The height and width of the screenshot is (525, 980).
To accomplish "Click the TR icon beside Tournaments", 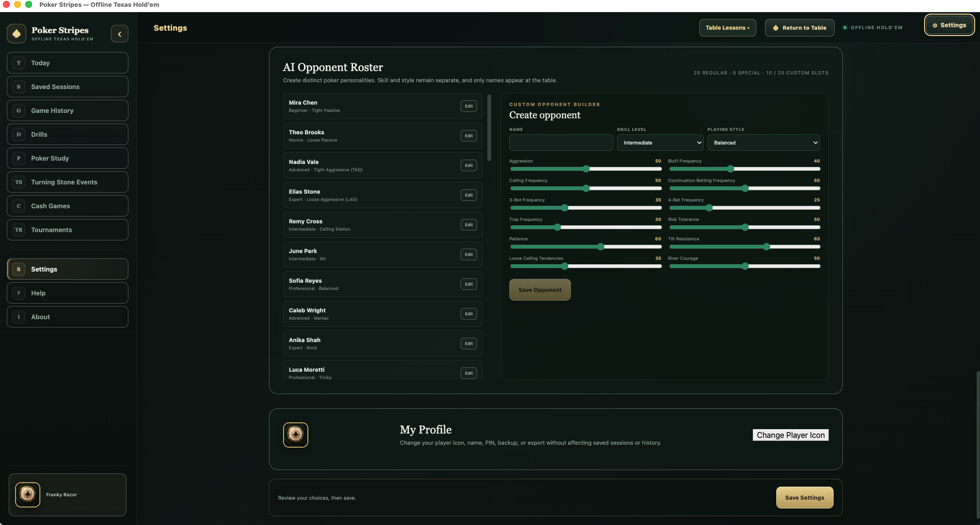I will click(18, 230).
